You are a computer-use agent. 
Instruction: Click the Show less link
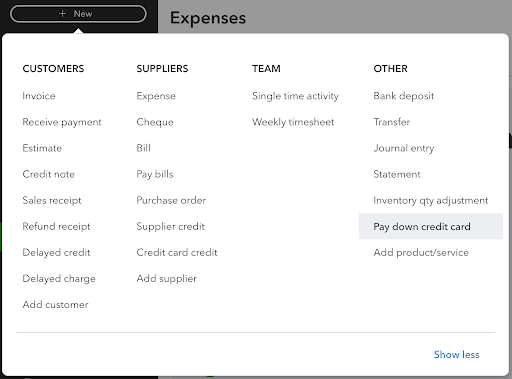point(457,354)
